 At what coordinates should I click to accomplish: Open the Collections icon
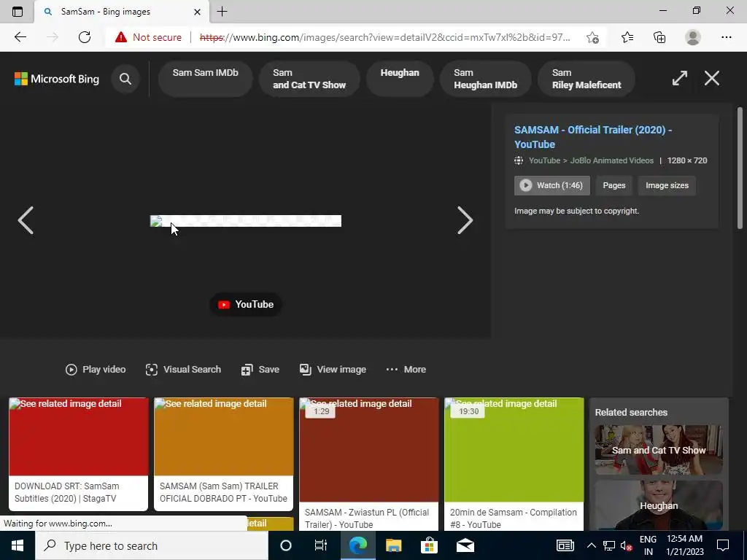coord(659,37)
